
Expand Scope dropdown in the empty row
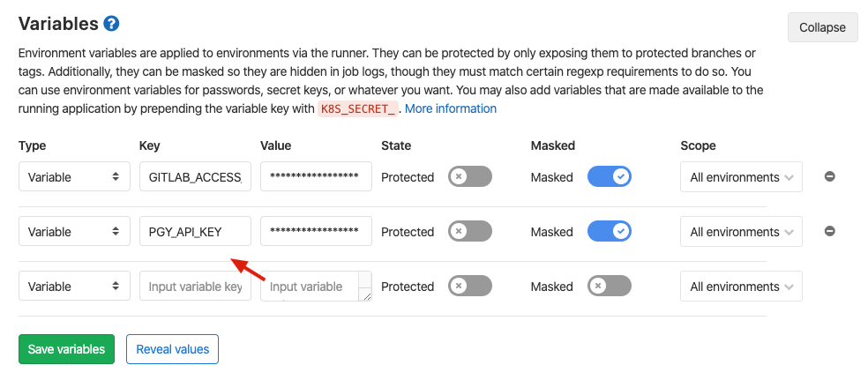(x=741, y=287)
